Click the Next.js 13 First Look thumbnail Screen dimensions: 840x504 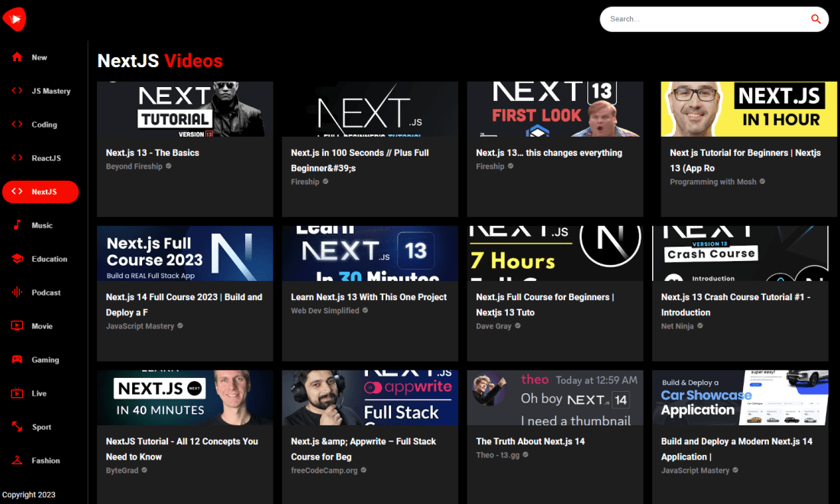(x=555, y=109)
